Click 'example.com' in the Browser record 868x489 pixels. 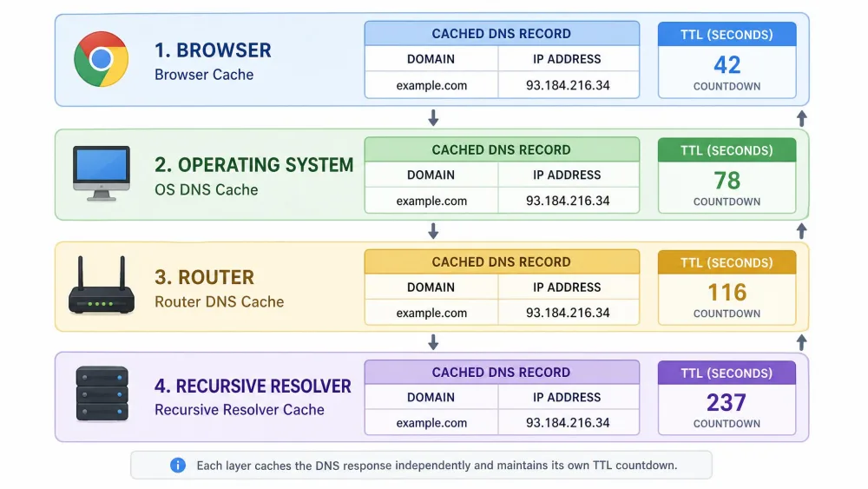click(431, 86)
